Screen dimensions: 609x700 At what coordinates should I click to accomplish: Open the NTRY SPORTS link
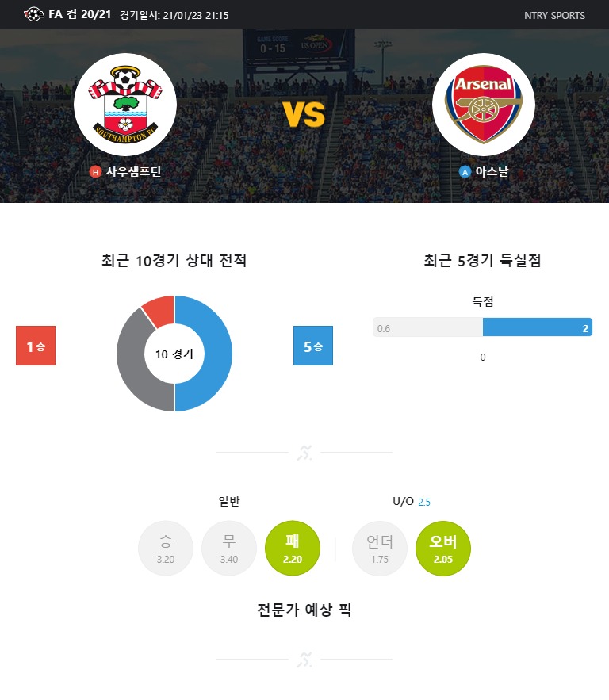(554, 15)
